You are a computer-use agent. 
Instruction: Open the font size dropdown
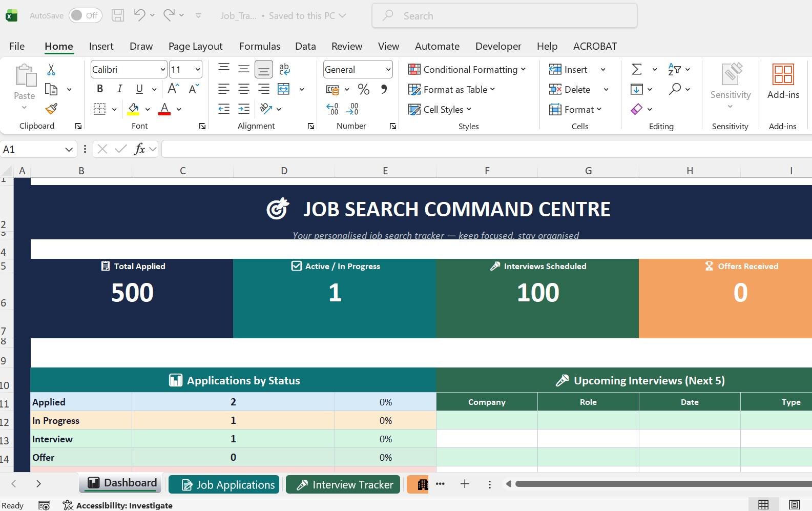tap(198, 69)
